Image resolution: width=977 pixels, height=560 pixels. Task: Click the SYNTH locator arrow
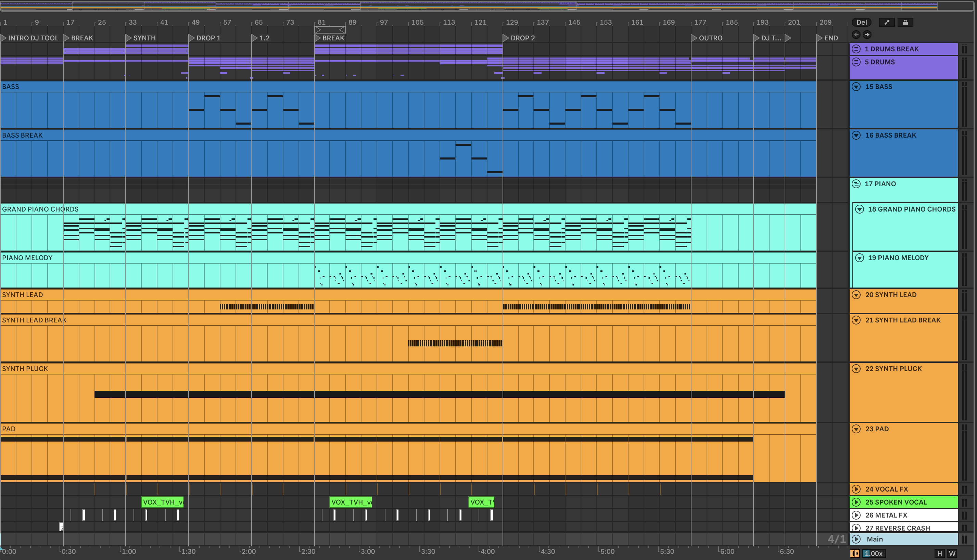(x=129, y=38)
